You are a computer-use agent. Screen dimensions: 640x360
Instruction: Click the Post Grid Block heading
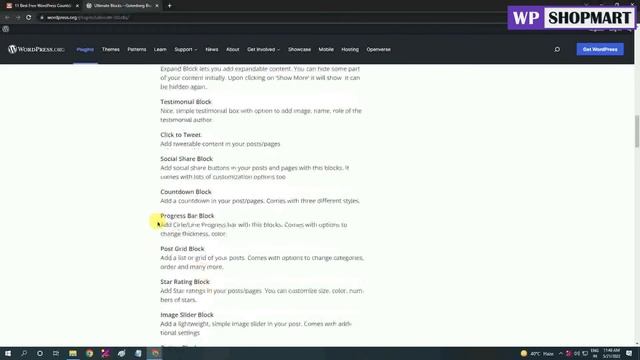(182, 249)
